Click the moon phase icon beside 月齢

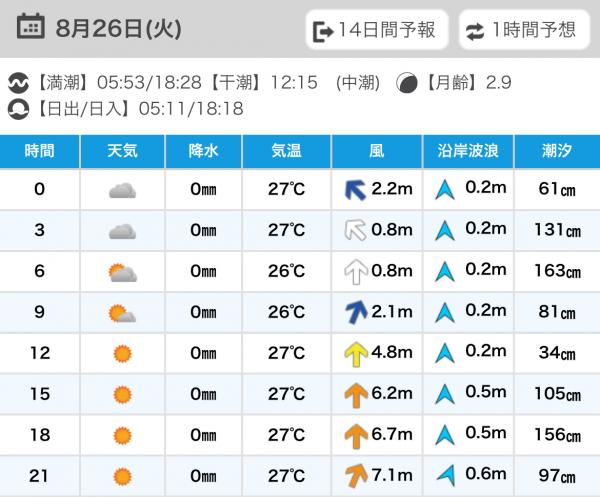(406, 83)
